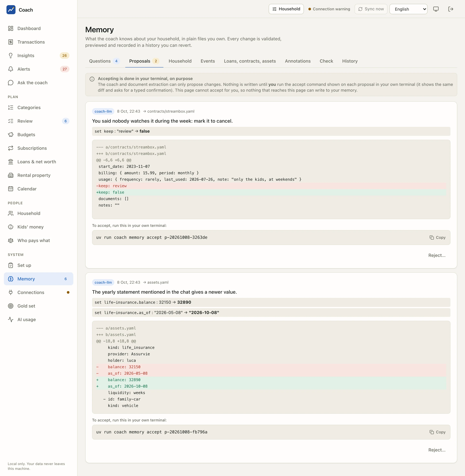This screenshot has width=465, height=476.
Task: Click the sign out icon
Action: [x=451, y=9]
